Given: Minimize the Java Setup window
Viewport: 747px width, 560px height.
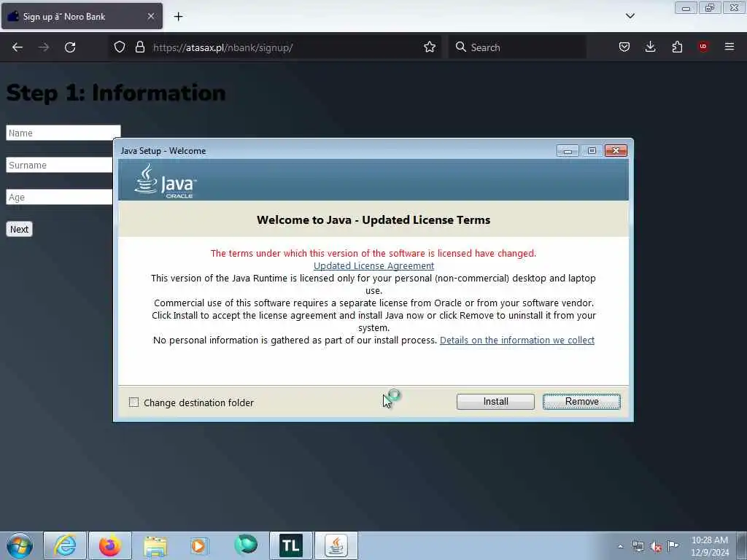Looking at the screenshot, I should click(568, 150).
